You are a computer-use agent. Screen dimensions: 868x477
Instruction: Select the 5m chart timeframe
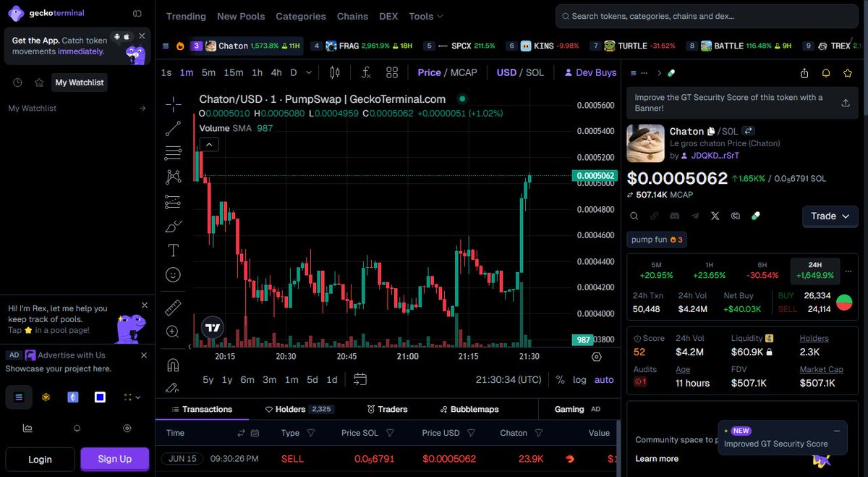point(208,72)
